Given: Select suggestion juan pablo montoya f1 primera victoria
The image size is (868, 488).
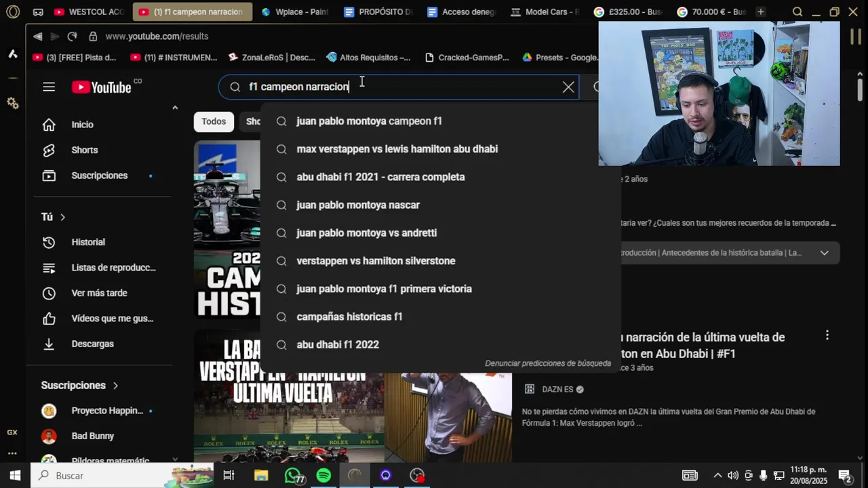Looking at the screenshot, I should pyautogui.click(x=440, y=289).
